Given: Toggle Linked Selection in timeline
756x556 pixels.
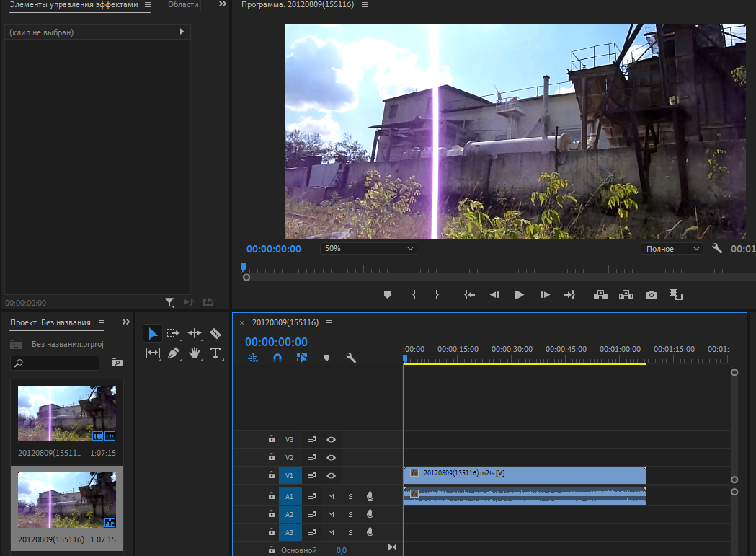Looking at the screenshot, I should pyautogui.click(x=302, y=358).
